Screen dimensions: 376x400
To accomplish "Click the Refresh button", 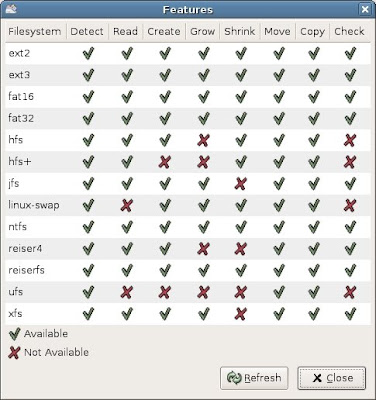I will 254,378.
